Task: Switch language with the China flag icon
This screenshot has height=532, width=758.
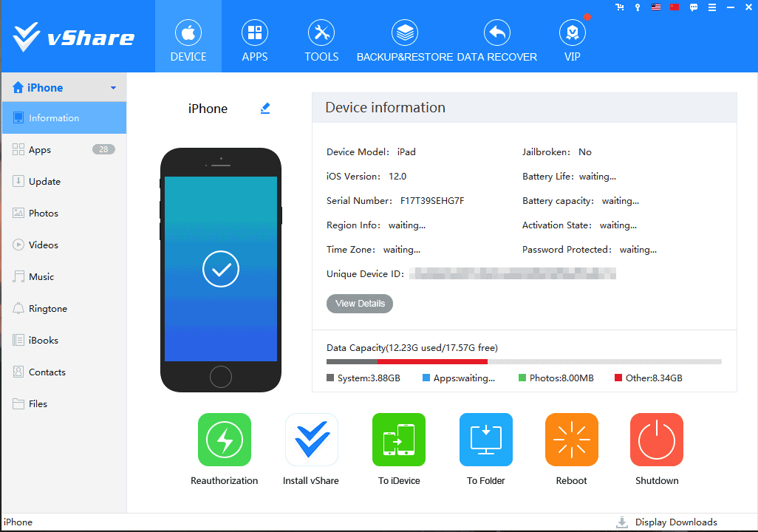Action: point(675,7)
